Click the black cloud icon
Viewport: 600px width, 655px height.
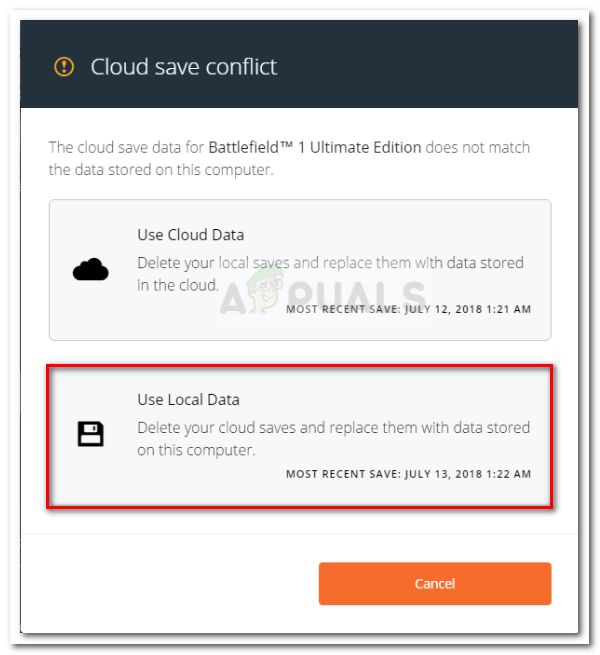[x=90, y=269]
